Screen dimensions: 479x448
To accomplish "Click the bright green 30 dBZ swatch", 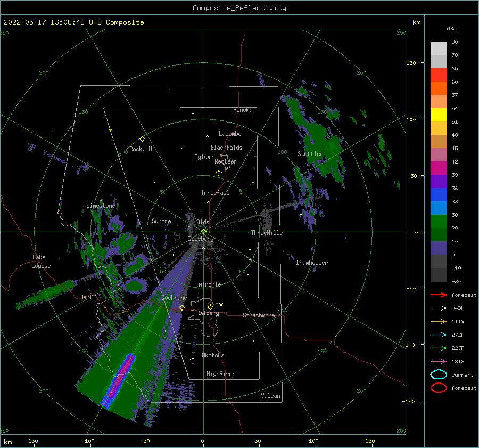I will (x=439, y=222).
